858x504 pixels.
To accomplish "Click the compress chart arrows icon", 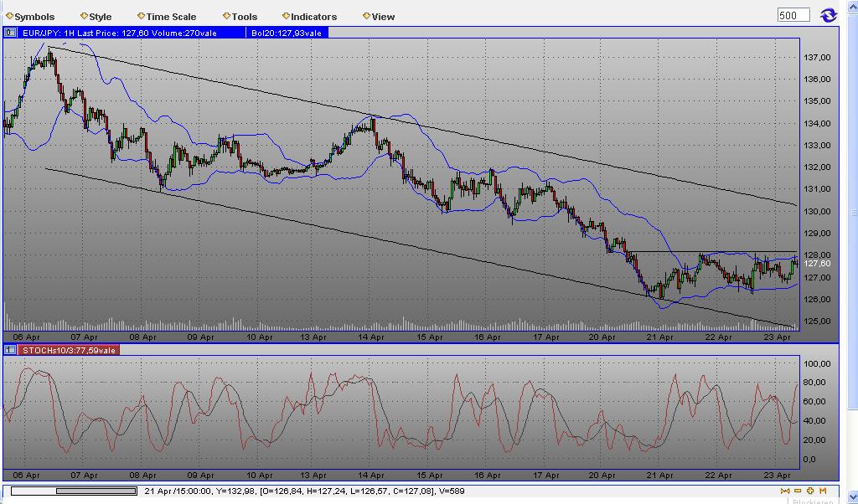I will point(785,491).
